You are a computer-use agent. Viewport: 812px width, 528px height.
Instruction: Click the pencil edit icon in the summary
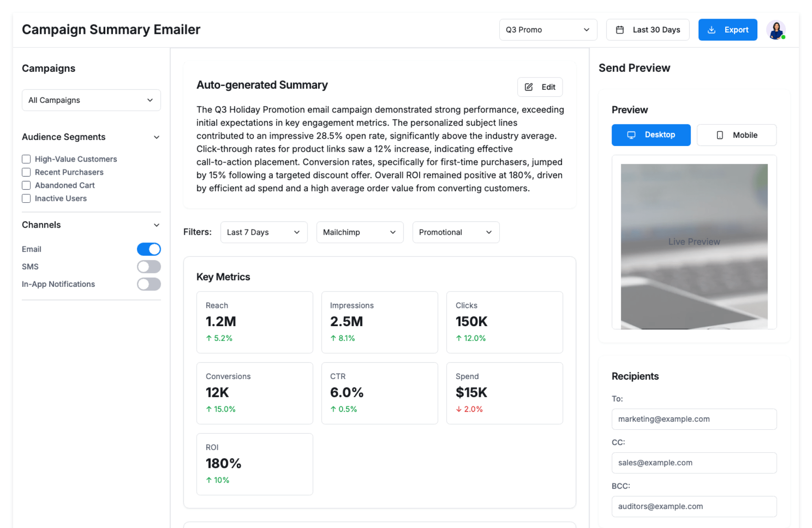point(529,87)
